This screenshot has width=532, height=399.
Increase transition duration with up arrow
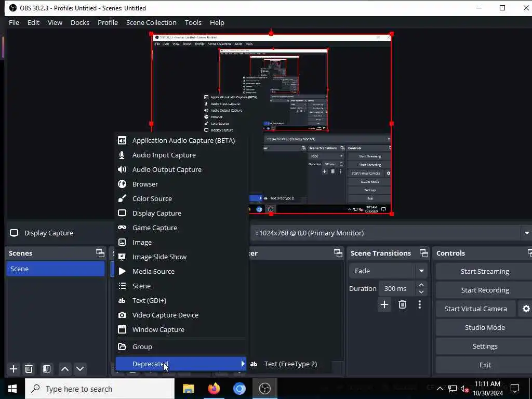pyautogui.click(x=421, y=285)
